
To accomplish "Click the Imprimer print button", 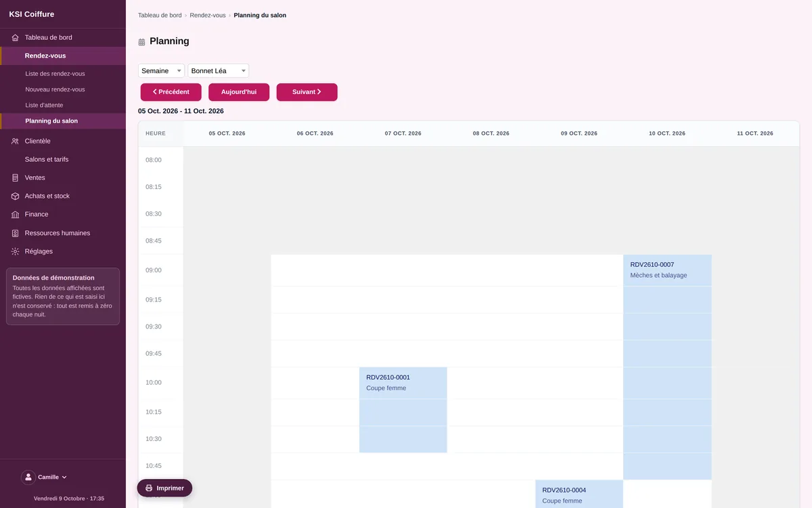I will tap(164, 488).
